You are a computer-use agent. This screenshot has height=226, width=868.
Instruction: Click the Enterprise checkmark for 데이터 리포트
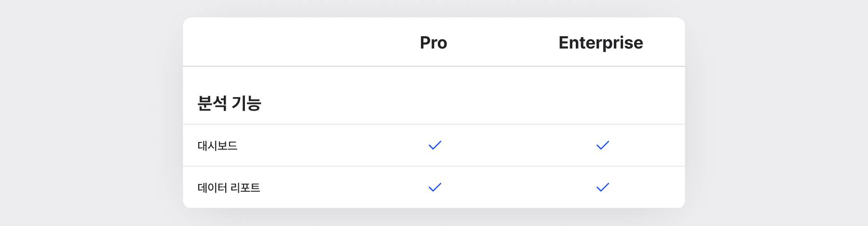point(603,187)
